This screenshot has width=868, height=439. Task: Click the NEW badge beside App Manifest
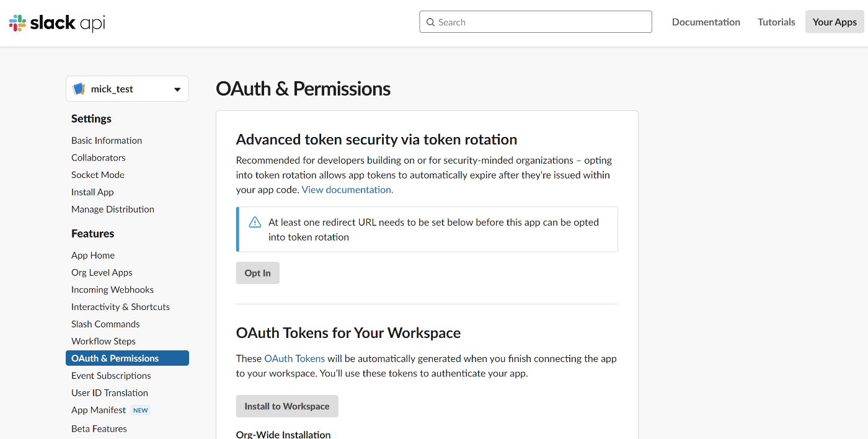pyautogui.click(x=141, y=410)
